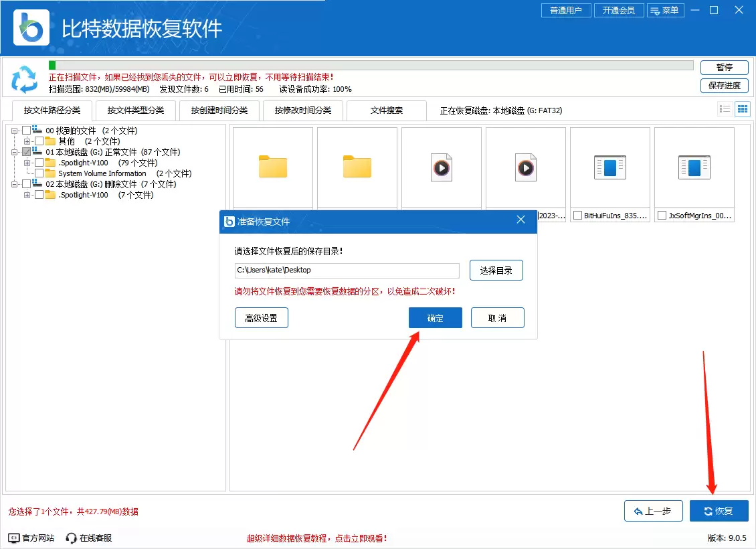The image size is (756, 549).
Task: Click the 选择目录 button in the dialog
Action: [496, 270]
